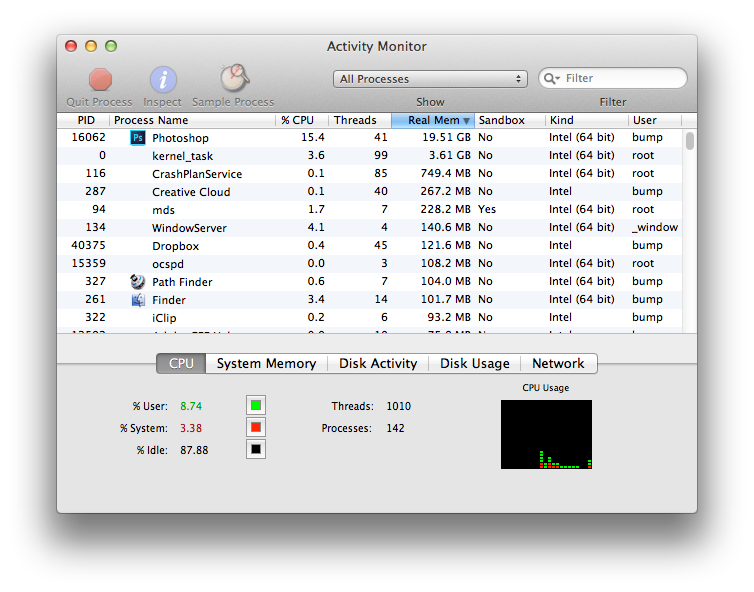Screen dimensions: 754x592
Task: Click the magnifying glass in the Filter field
Action: click(x=551, y=78)
